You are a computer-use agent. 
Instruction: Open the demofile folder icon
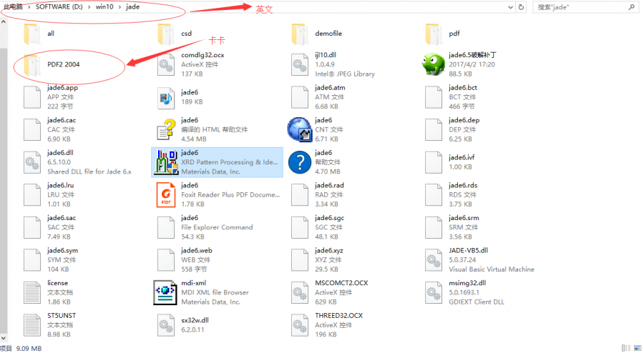pyautogui.click(x=300, y=34)
